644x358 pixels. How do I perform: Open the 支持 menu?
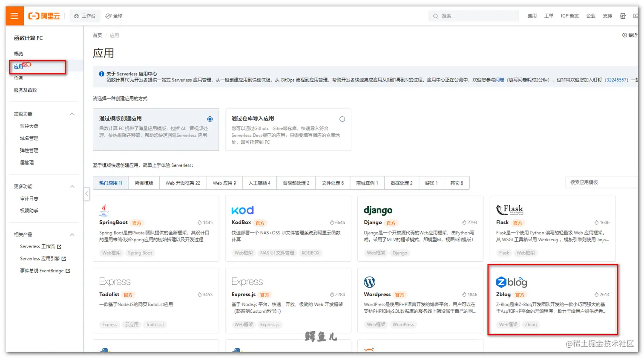click(x=607, y=16)
